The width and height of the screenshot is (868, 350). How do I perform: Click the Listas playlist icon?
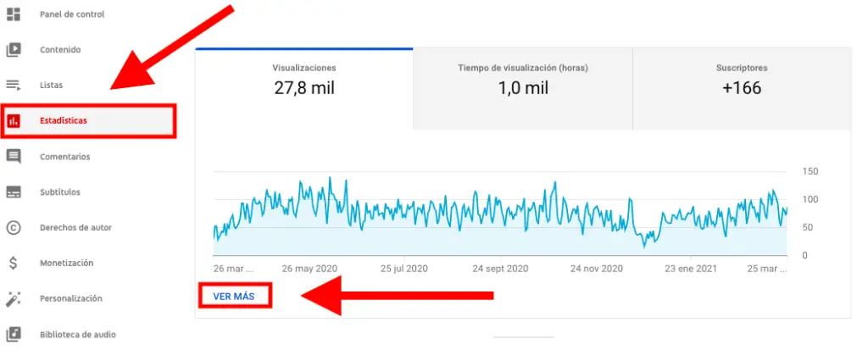(x=14, y=85)
